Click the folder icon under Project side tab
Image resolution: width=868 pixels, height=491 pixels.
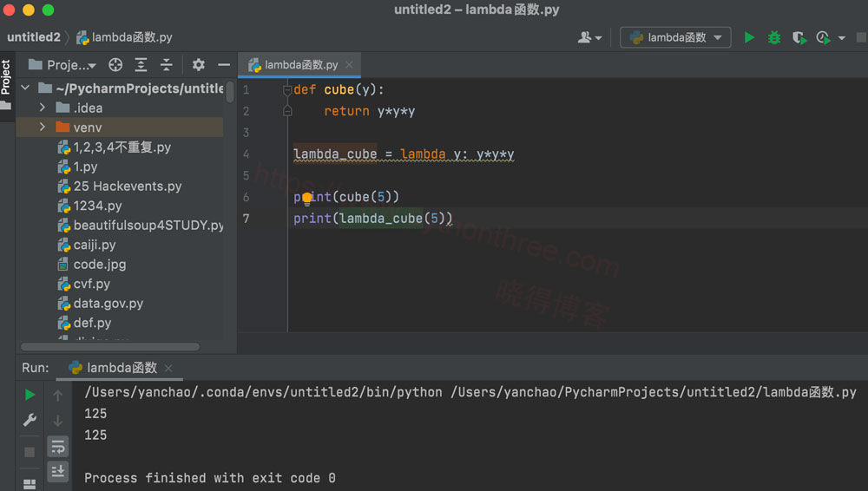[x=6, y=104]
